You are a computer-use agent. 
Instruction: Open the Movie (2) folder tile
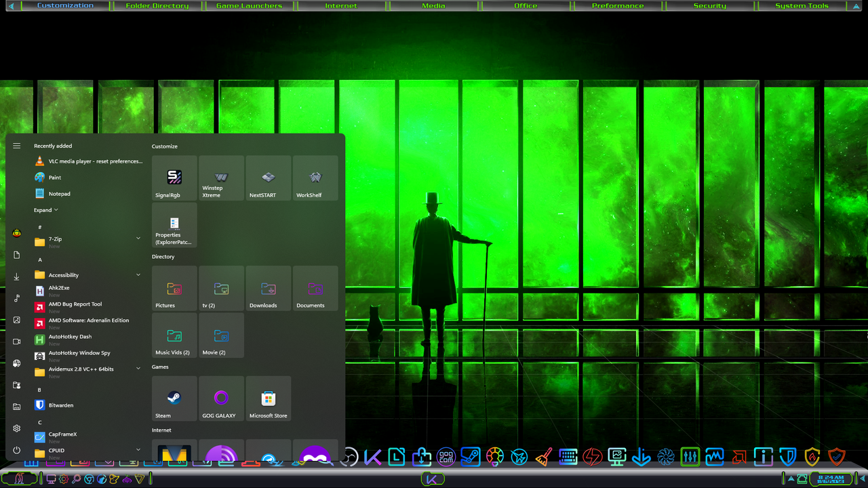221,335
